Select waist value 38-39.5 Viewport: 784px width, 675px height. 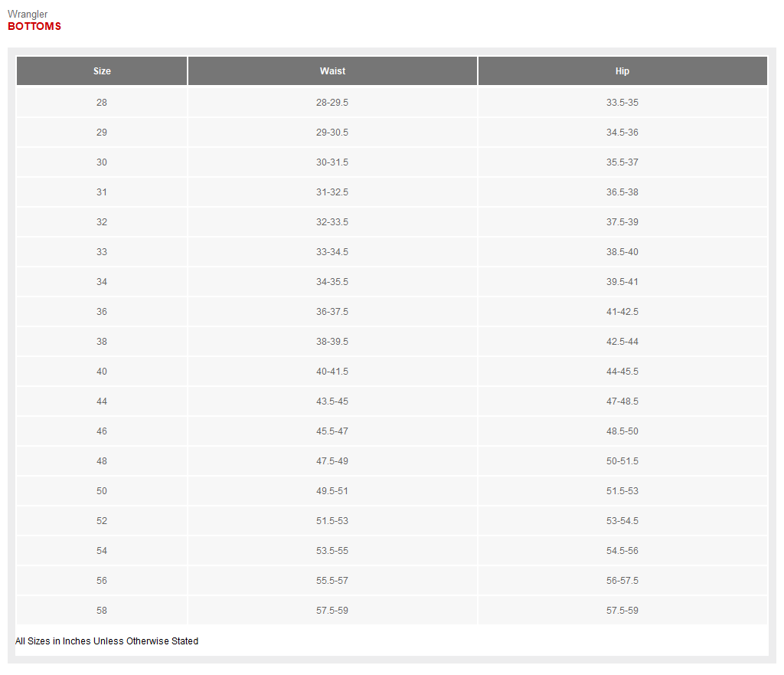[x=332, y=342]
